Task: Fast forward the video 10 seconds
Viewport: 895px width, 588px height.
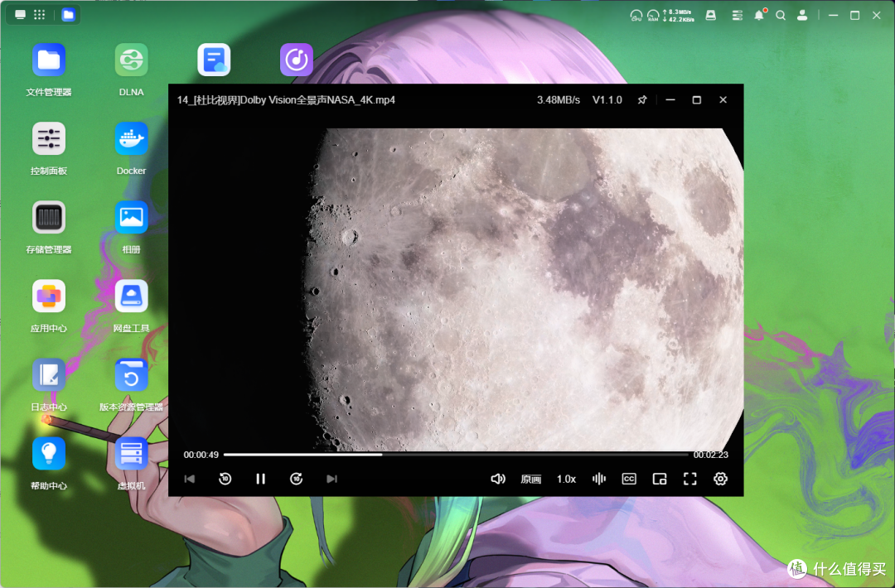Action: (x=296, y=479)
